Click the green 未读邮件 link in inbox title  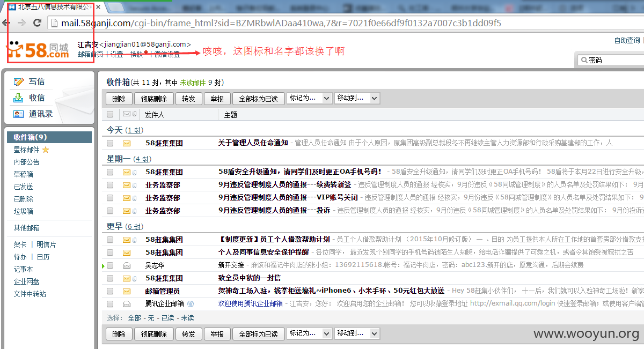tap(193, 83)
